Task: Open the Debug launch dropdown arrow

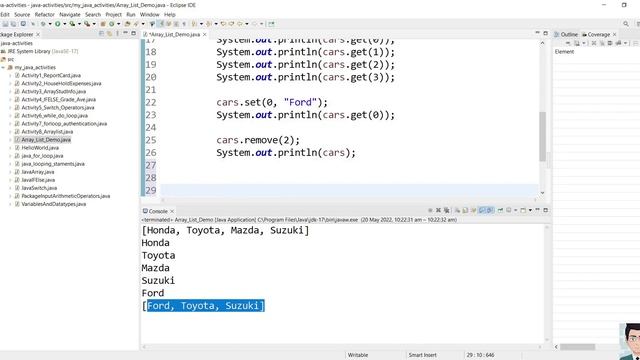Action: coord(50,24)
